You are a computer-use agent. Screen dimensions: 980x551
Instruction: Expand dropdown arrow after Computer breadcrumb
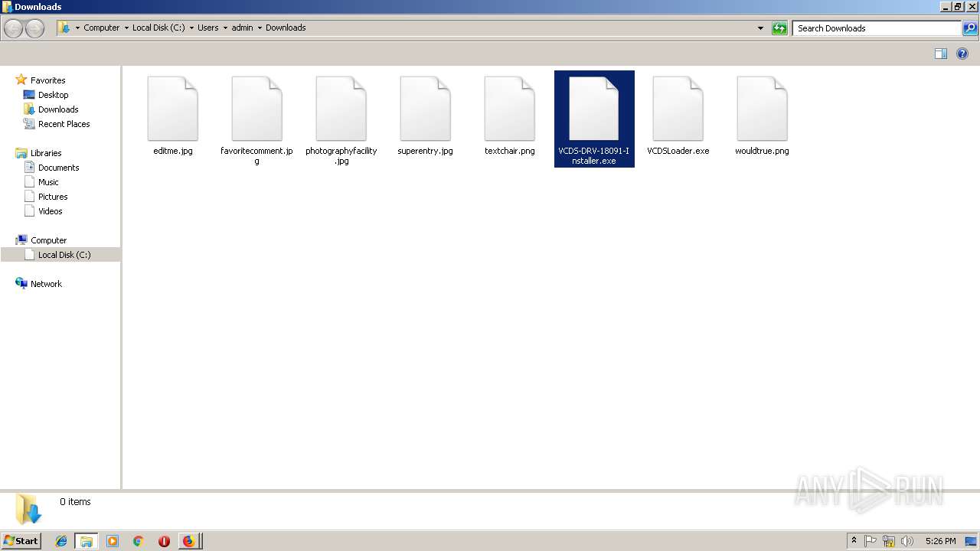pos(126,28)
